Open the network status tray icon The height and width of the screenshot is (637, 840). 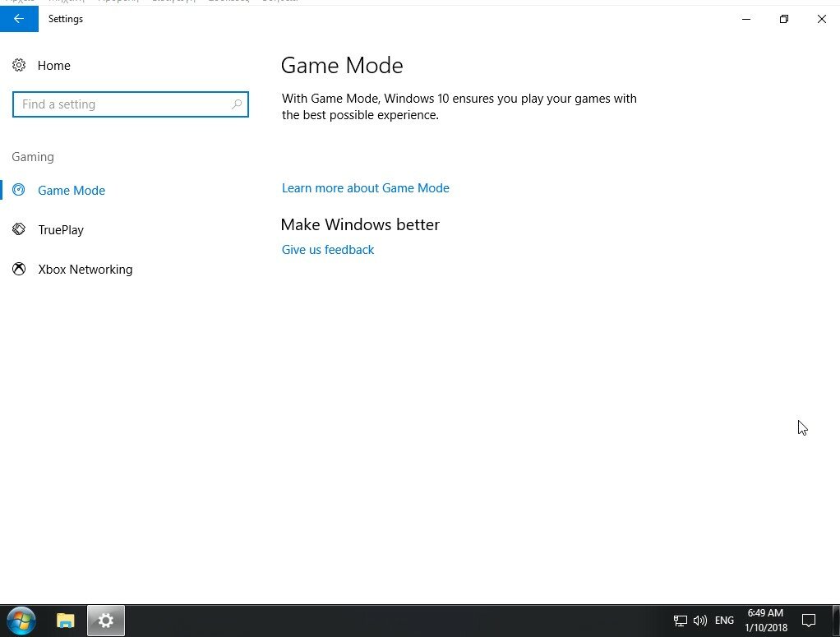click(681, 621)
